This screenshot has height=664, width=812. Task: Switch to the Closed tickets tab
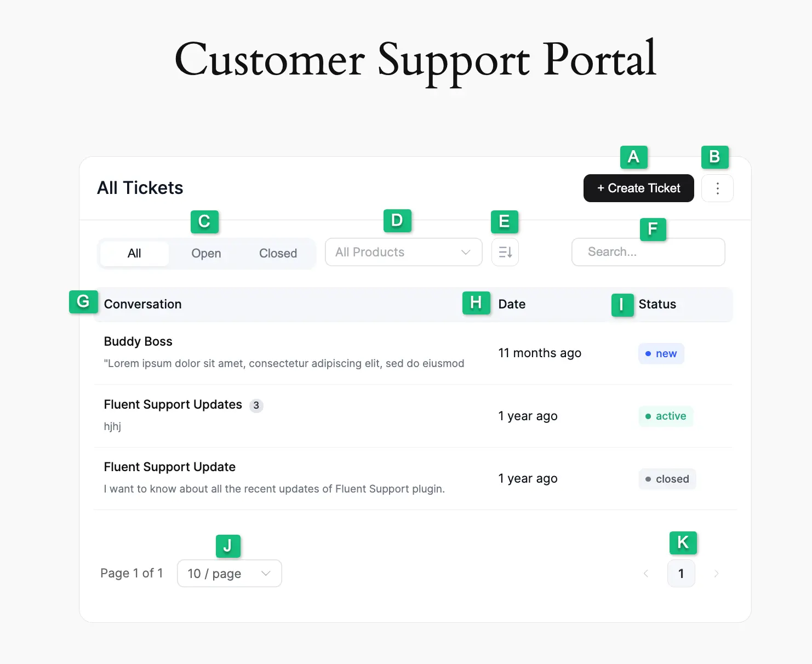click(x=278, y=253)
